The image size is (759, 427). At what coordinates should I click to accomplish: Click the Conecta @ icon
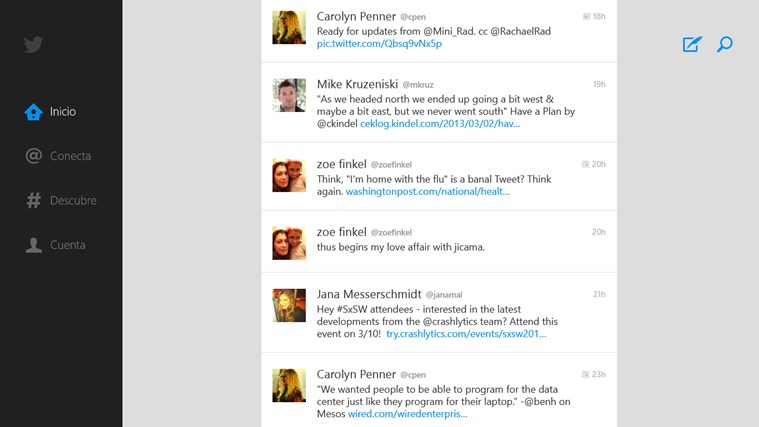point(33,156)
